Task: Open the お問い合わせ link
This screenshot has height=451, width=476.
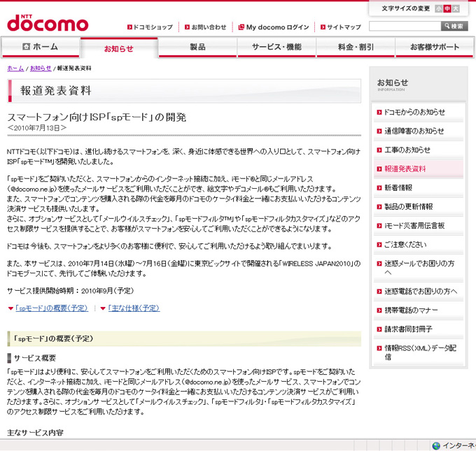Action: pos(209,27)
